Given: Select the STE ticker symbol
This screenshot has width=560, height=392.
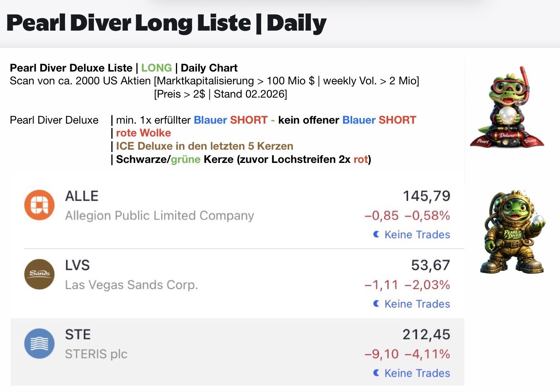Looking at the screenshot, I should pos(78,334).
